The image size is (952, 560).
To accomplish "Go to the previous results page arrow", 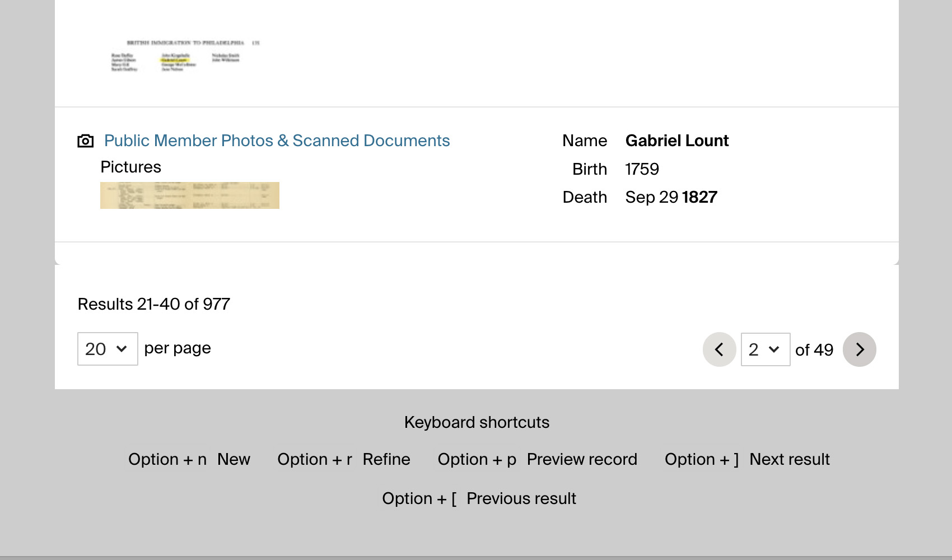I will (719, 349).
